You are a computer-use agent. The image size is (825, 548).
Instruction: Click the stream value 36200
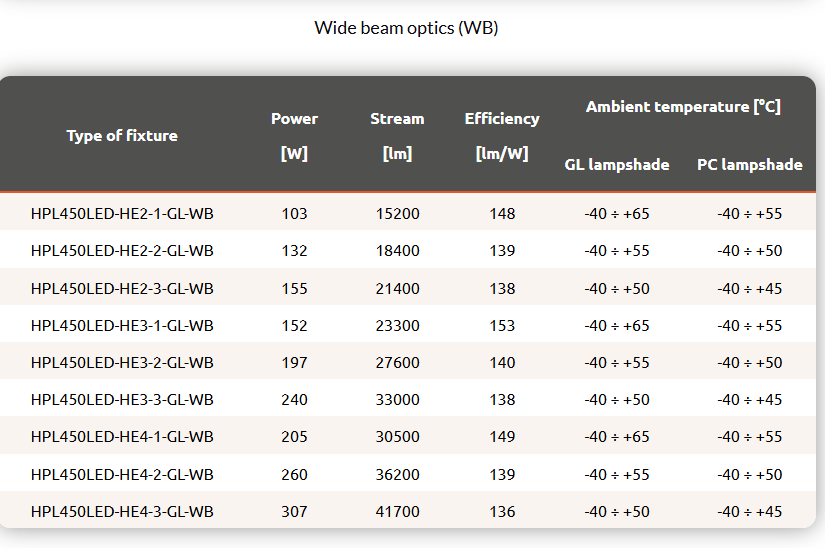pos(397,475)
